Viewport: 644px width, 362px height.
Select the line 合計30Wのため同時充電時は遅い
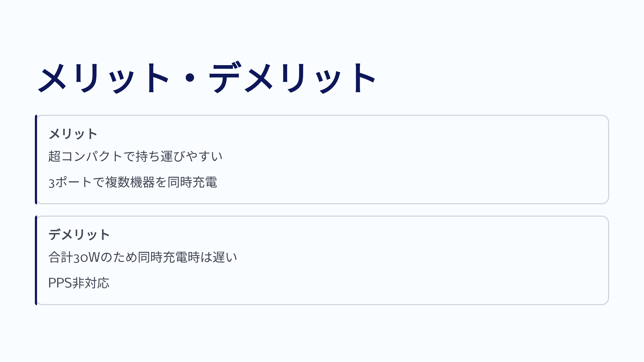pos(143,257)
